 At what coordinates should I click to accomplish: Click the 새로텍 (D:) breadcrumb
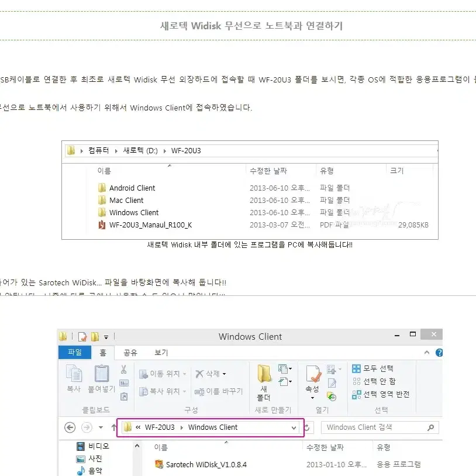[x=140, y=150]
